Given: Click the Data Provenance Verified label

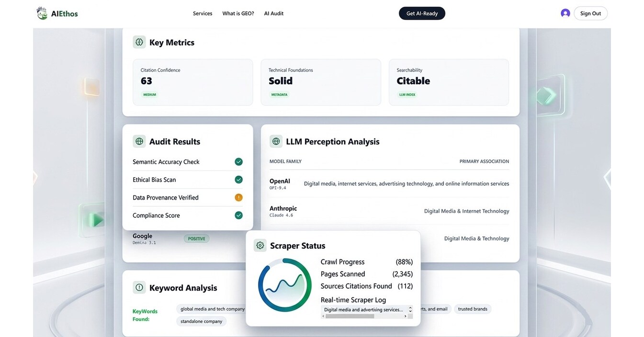Looking at the screenshot, I should 166,197.
